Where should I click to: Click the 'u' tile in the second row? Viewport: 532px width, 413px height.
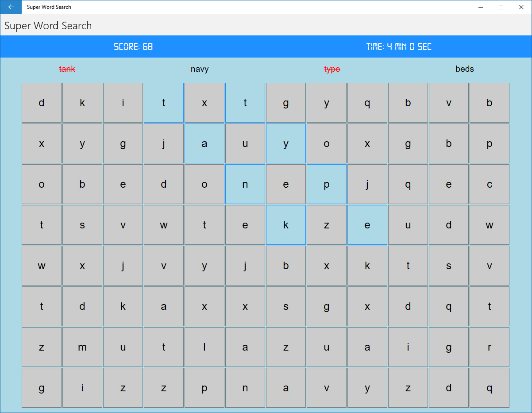point(245,143)
